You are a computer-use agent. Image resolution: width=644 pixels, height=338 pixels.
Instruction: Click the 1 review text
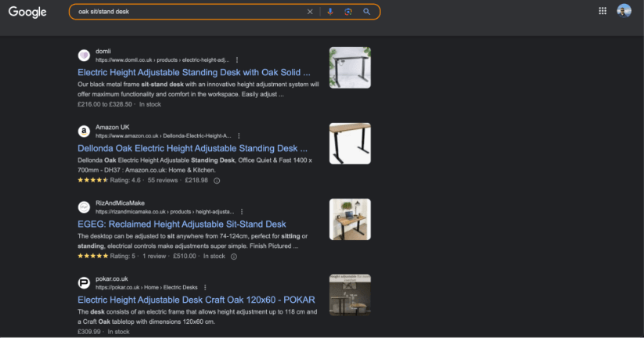(154, 257)
